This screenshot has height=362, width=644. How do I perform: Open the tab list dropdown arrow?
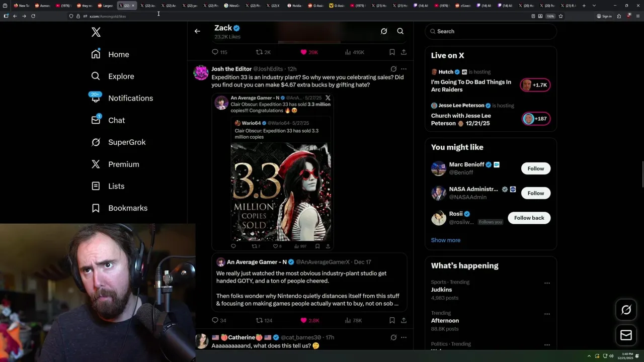point(594,6)
